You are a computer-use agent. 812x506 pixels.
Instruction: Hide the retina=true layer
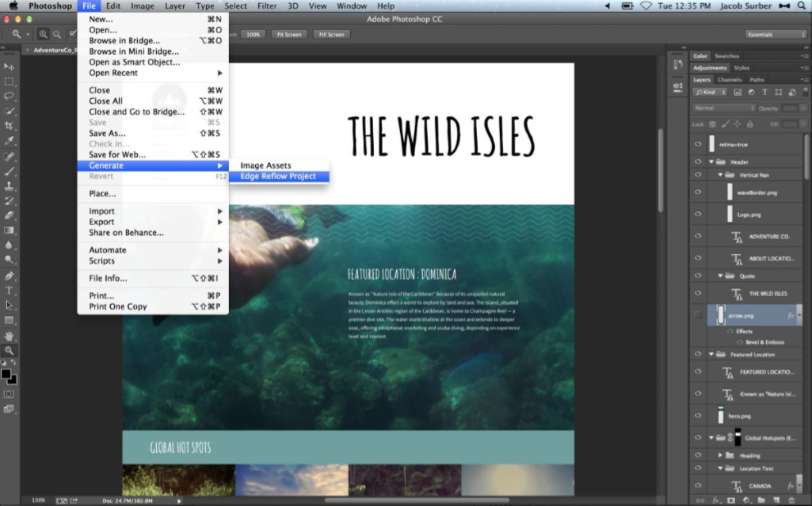(x=698, y=144)
